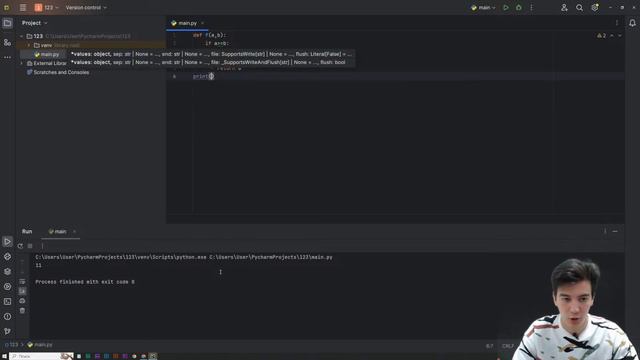Select the Run panel title tab
640x360 pixels.
click(27, 231)
